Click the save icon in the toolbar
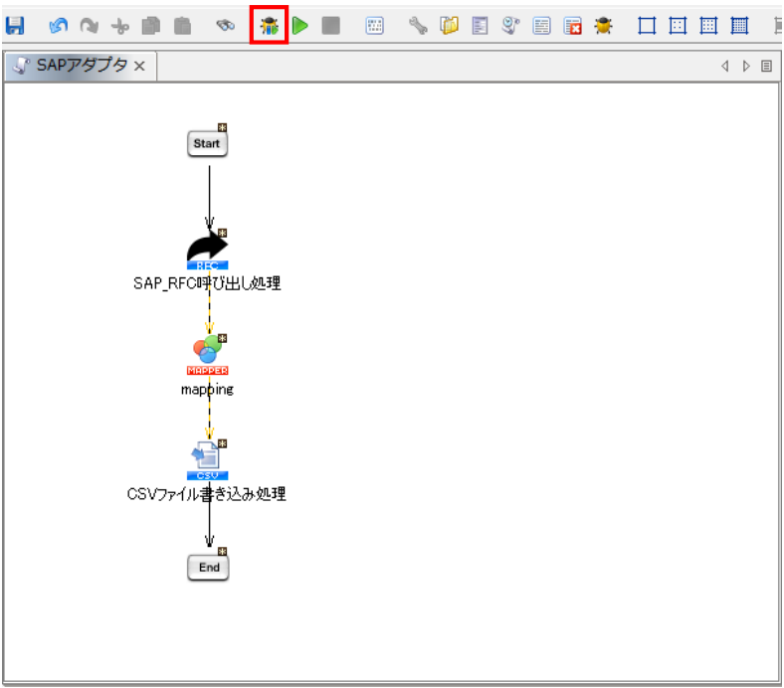Viewport: 784px width, 688px height. [15, 26]
